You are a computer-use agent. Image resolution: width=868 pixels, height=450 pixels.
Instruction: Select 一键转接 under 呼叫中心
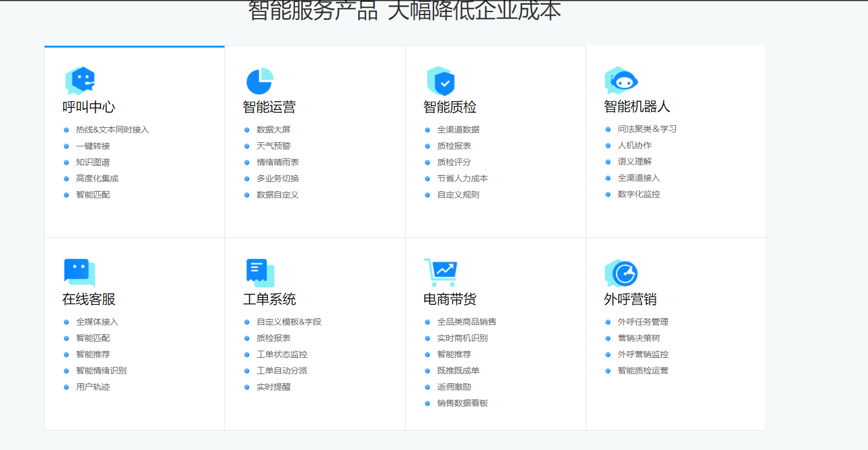click(93, 146)
